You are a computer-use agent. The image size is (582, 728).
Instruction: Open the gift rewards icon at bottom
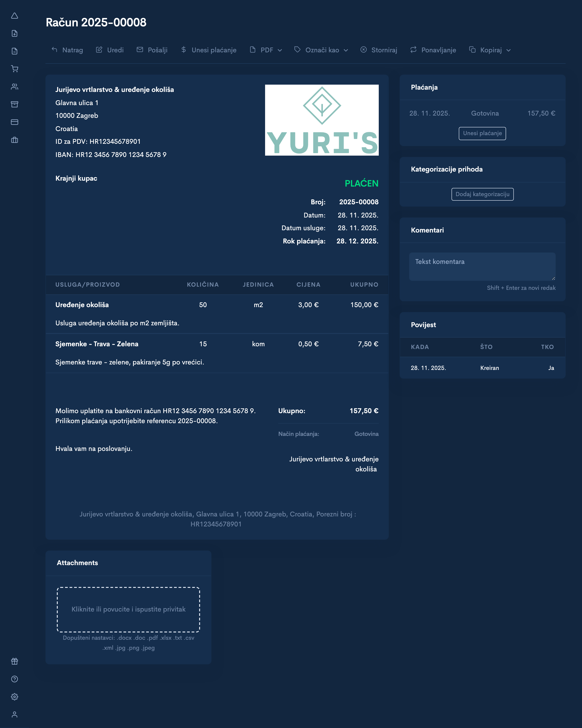point(15,662)
